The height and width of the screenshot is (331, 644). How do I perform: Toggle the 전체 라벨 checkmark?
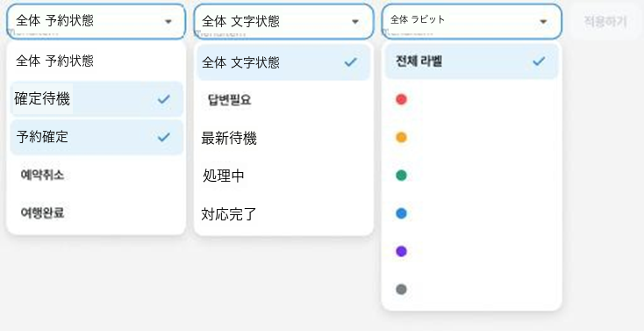pos(539,61)
